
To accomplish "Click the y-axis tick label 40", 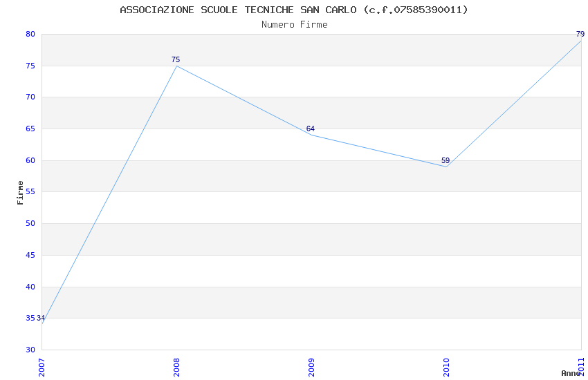I will pyautogui.click(x=30, y=287).
